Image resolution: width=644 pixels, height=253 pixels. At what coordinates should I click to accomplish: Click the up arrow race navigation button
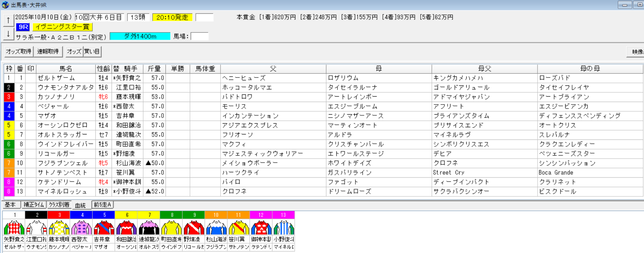(x=8, y=21)
